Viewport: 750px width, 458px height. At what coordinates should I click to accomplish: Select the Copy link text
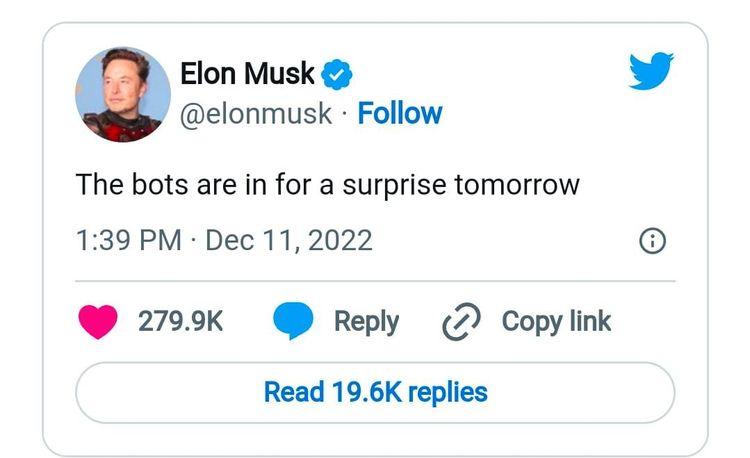pyautogui.click(x=556, y=322)
